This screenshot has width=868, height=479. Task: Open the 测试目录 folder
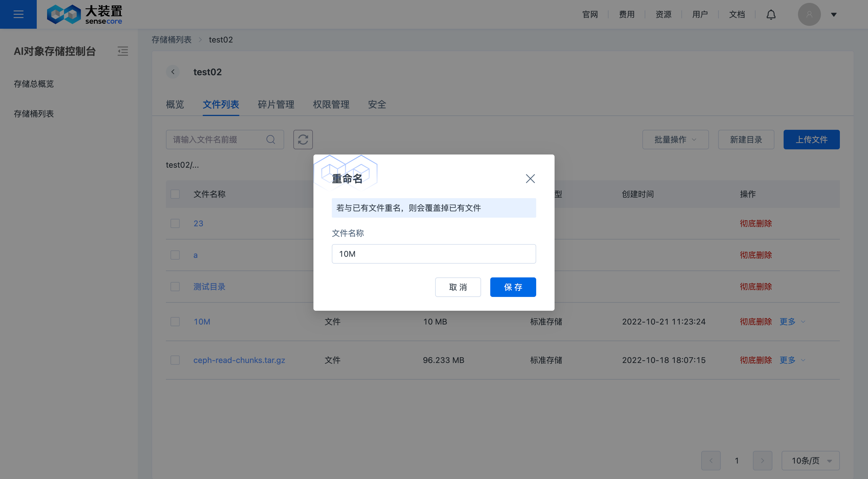[x=209, y=287]
